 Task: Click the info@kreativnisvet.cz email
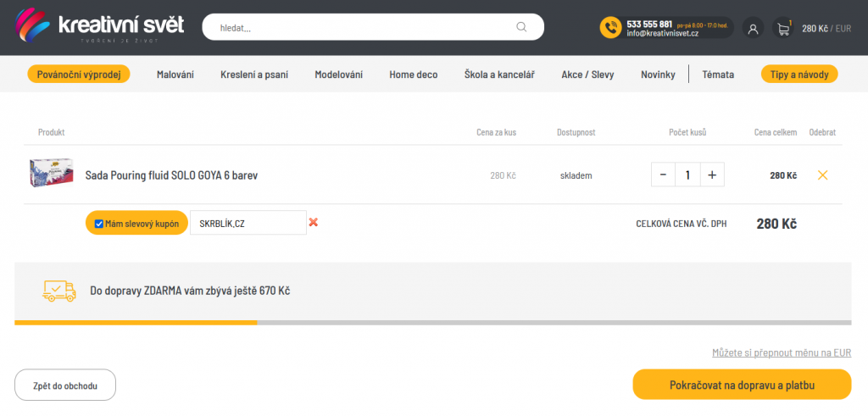tap(663, 33)
